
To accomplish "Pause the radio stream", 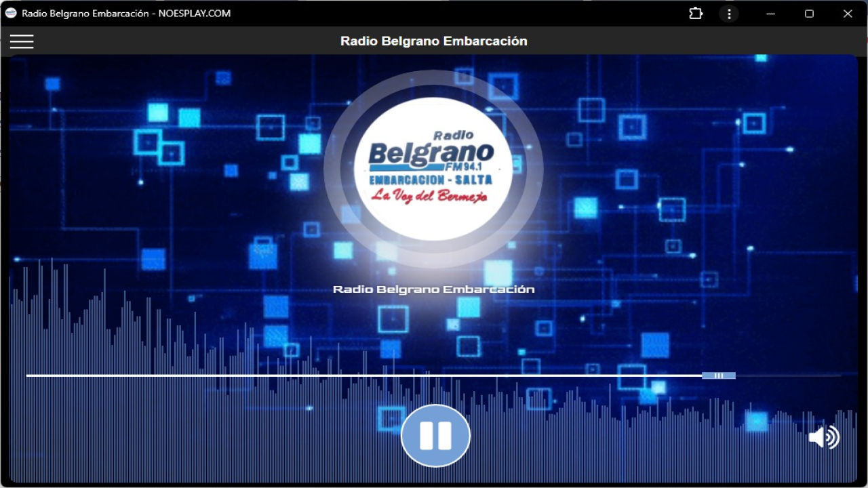I will click(x=435, y=436).
